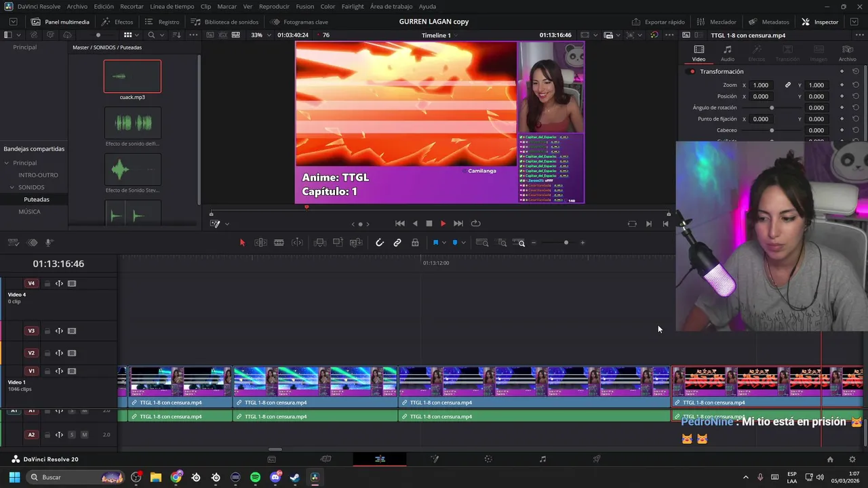Toggle timeline snapping magnet icon
Screen dimensions: 868x488
[x=380, y=243]
